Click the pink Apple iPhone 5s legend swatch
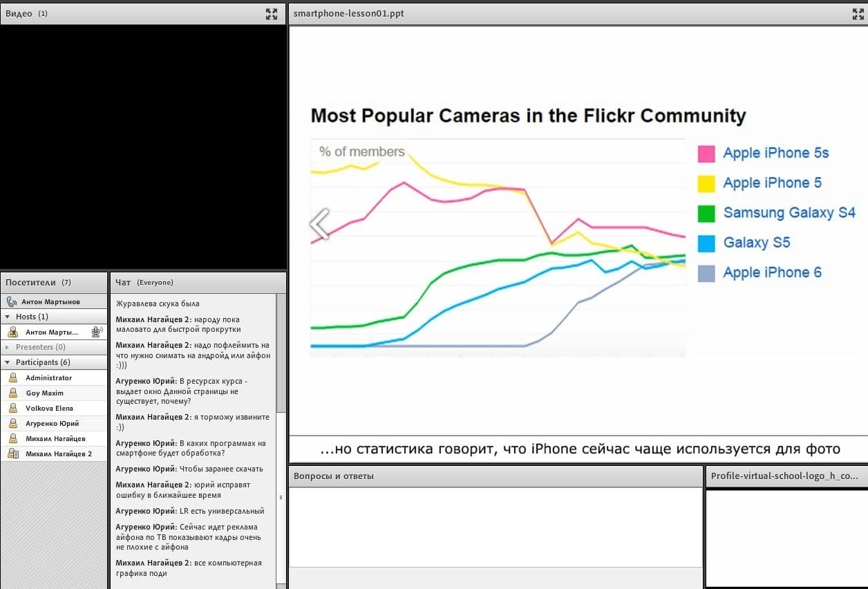Image resolution: width=868 pixels, height=589 pixels. 706,153
